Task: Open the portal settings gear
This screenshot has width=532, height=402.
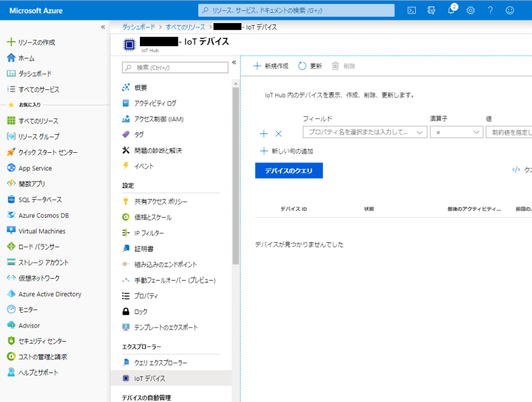Action: point(470,10)
